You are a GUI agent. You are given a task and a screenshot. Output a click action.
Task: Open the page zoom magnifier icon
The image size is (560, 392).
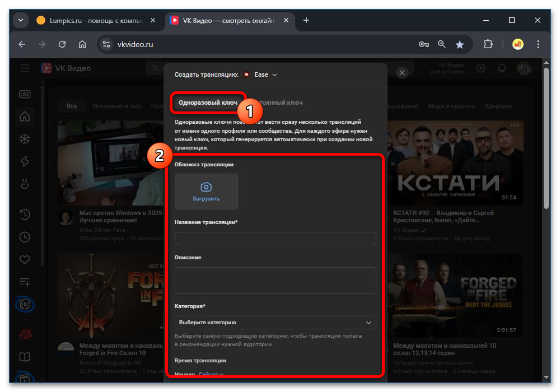[442, 44]
